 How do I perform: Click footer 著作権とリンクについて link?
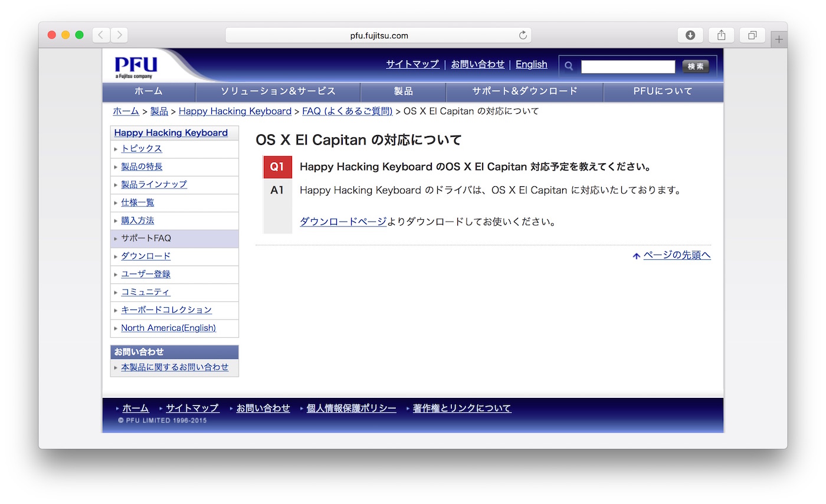point(462,408)
